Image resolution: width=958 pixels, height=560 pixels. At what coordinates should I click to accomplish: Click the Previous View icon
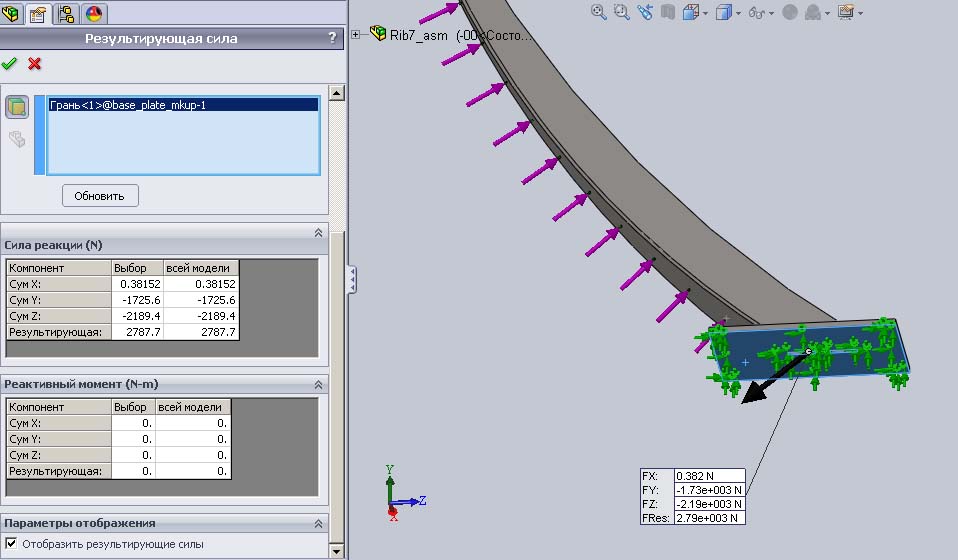[645, 12]
